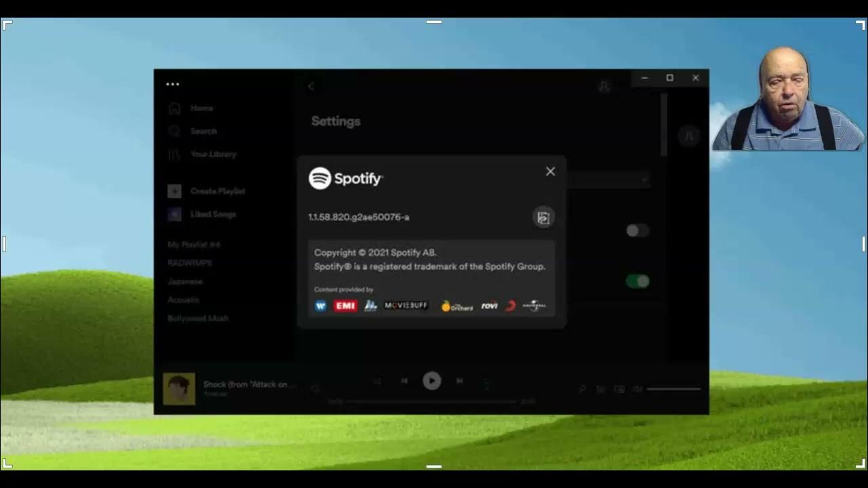Click the rovi provider logo
Screen dimensions: 868x488
click(489, 306)
